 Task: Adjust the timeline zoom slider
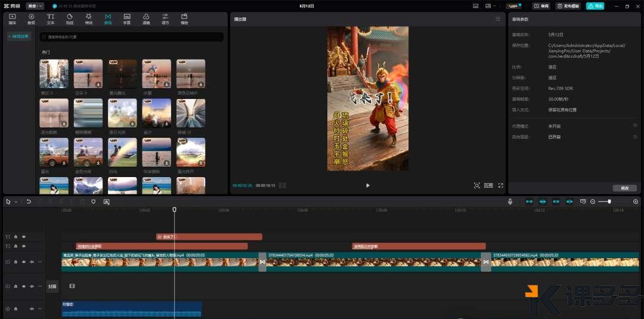609,202
